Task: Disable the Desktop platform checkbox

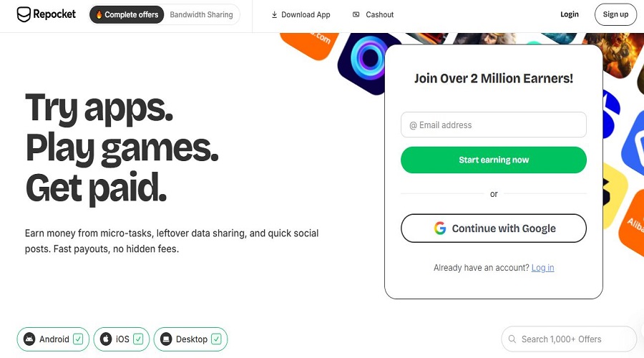Action: click(x=216, y=339)
